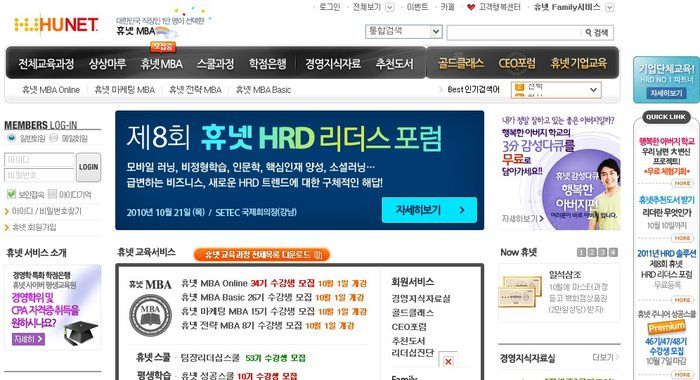Expand the 휴넷 Family서비스 dropdown arrow
Screen dimensions: 700x380
609,7
